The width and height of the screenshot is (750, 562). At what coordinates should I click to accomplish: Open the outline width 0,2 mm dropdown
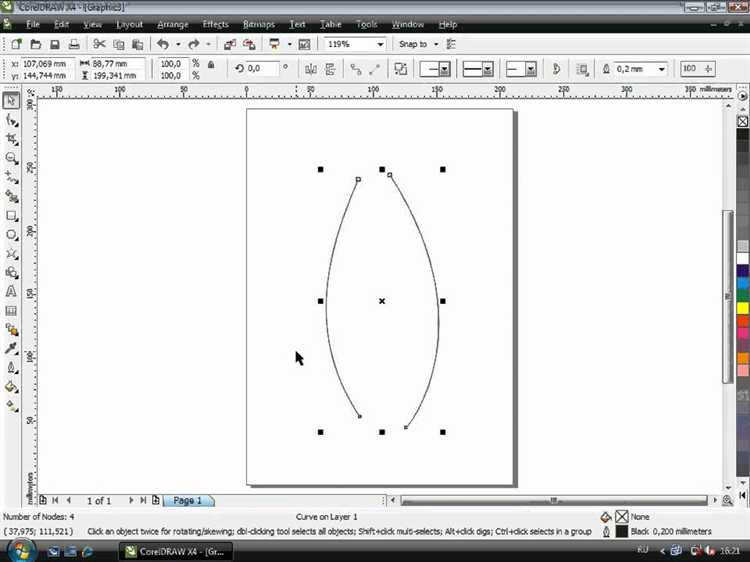662,69
